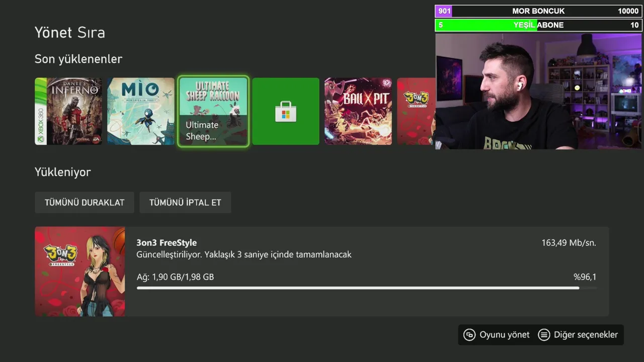
Task: Click the Oyunu yönet view button icon
Action: click(x=469, y=335)
